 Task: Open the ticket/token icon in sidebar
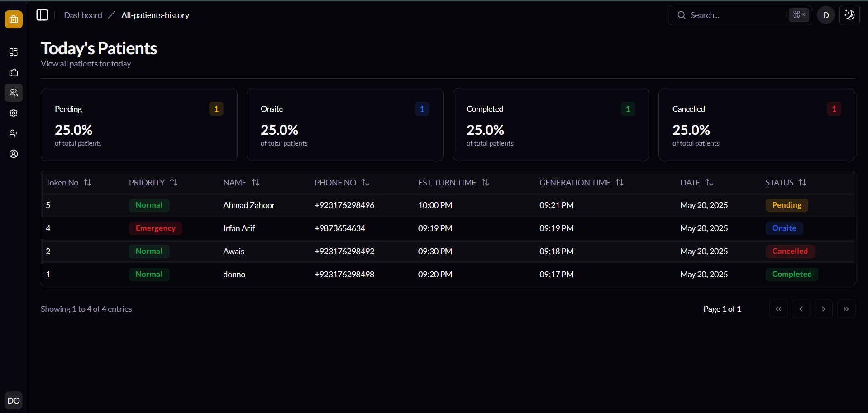[14, 72]
